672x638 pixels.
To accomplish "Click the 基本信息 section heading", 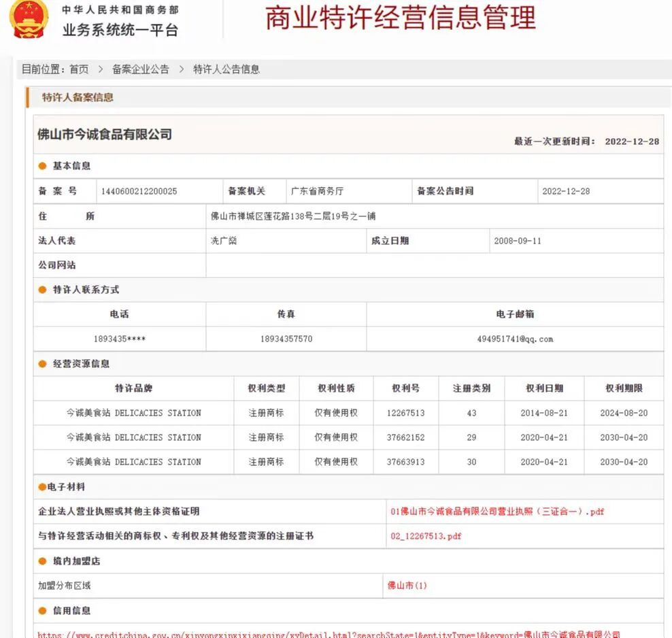I will click(x=71, y=166).
